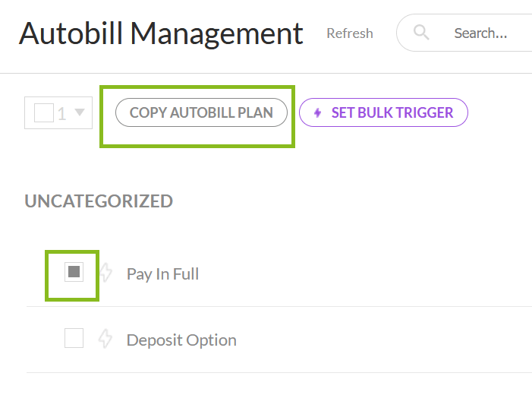Uncheck the Pay In Full checkbox
The image size is (532, 411).
(x=74, y=272)
